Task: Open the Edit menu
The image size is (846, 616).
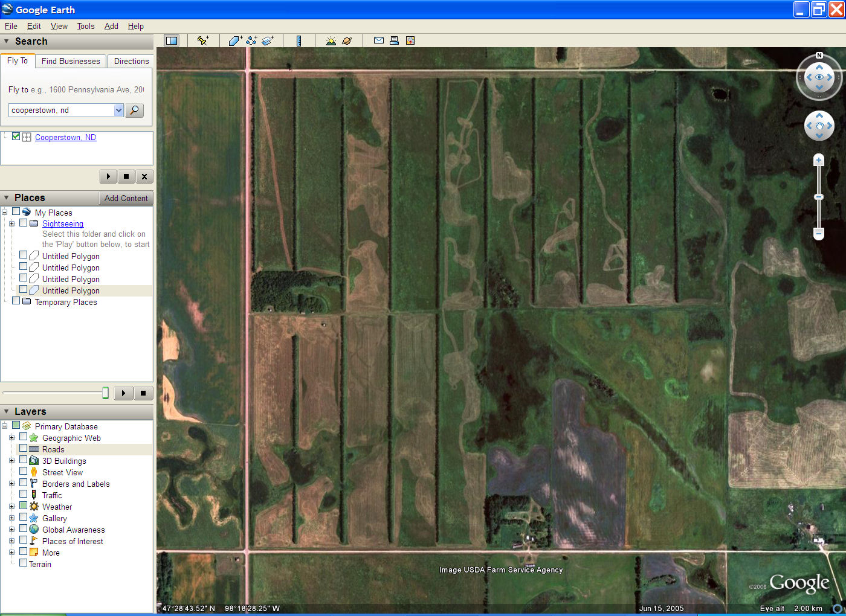Action: click(x=34, y=26)
